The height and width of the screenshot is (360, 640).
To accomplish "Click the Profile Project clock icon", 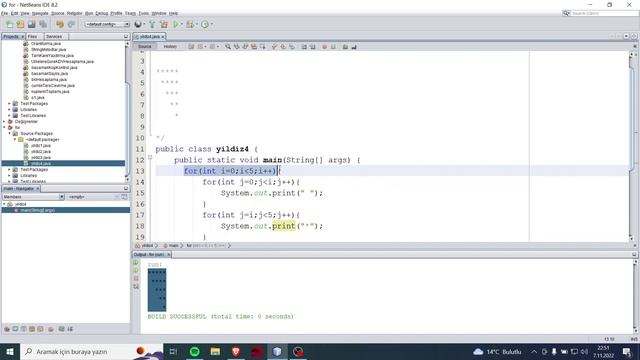I will point(205,24).
